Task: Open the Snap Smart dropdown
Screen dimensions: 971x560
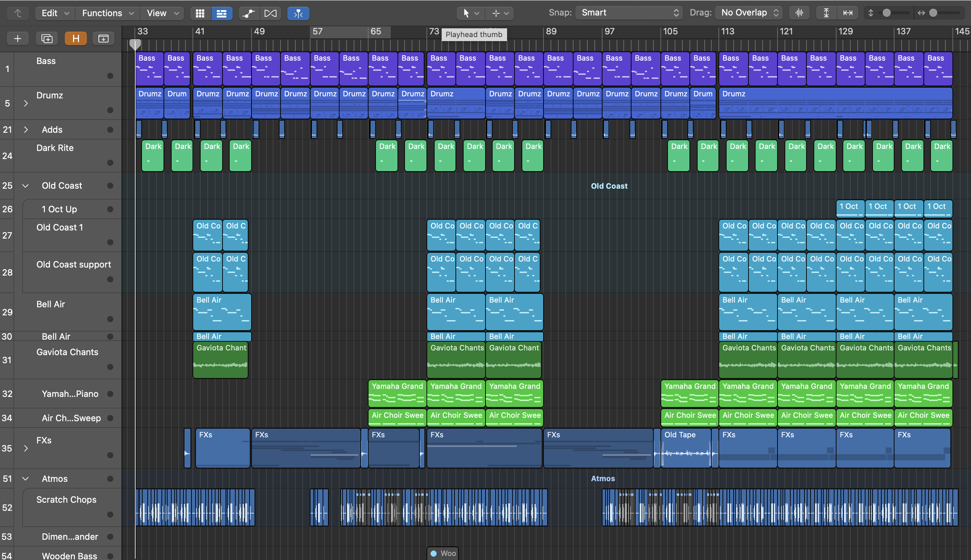Action: click(x=629, y=13)
